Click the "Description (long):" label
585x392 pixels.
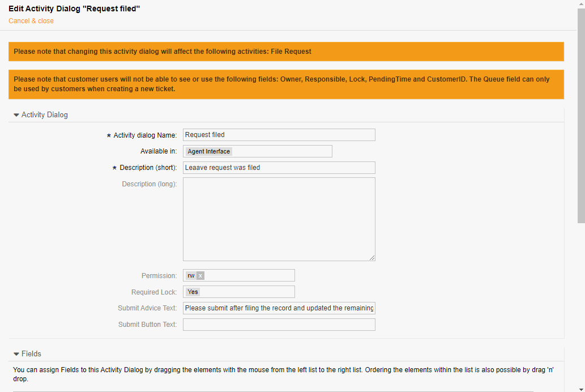pos(149,184)
